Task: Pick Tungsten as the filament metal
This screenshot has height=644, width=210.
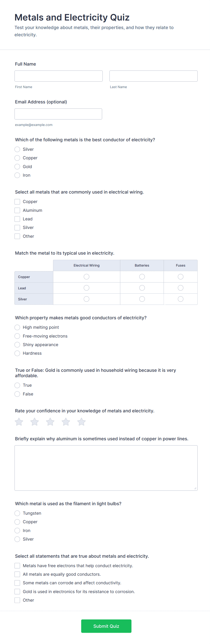Action: click(x=17, y=513)
